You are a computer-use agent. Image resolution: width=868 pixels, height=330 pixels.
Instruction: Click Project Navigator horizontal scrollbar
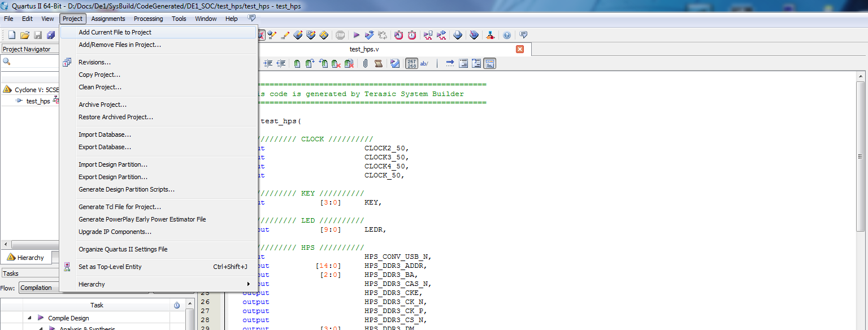pyautogui.click(x=34, y=245)
